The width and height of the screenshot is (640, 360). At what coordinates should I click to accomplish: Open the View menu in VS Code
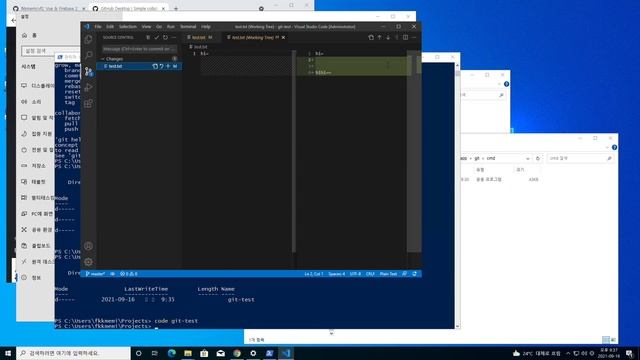pos(146,27)
